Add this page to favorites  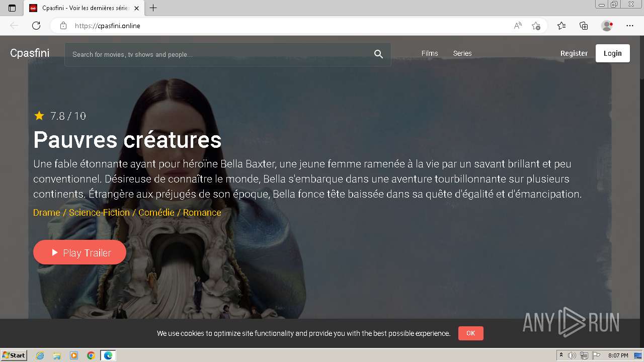pos(536,26)
